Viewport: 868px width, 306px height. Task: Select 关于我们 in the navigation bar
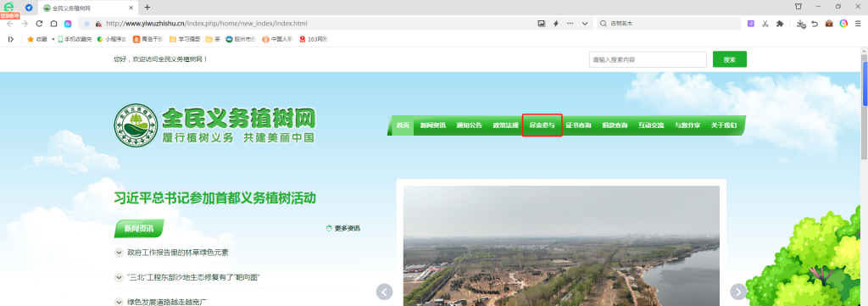724,125
